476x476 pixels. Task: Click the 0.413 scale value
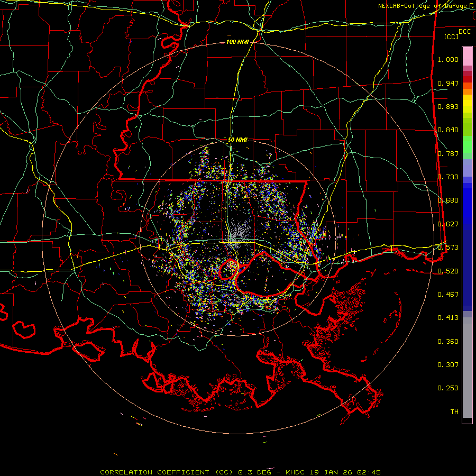448,317
